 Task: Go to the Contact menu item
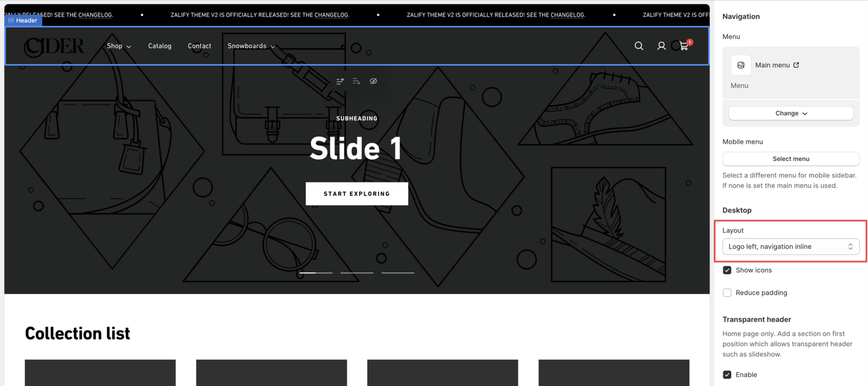point(199,46)
